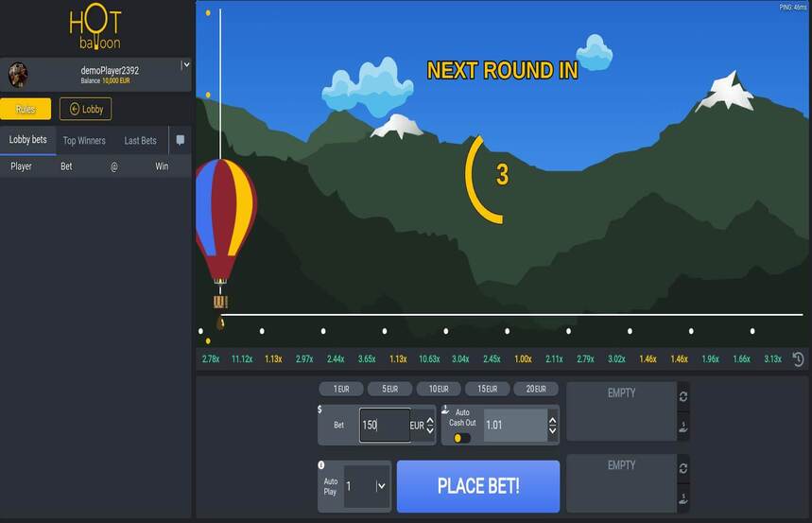The height and width of the screenshot is (523, 812).
Task: Click the Bet amount field showing 150
Action: click(x=385, y=425)
